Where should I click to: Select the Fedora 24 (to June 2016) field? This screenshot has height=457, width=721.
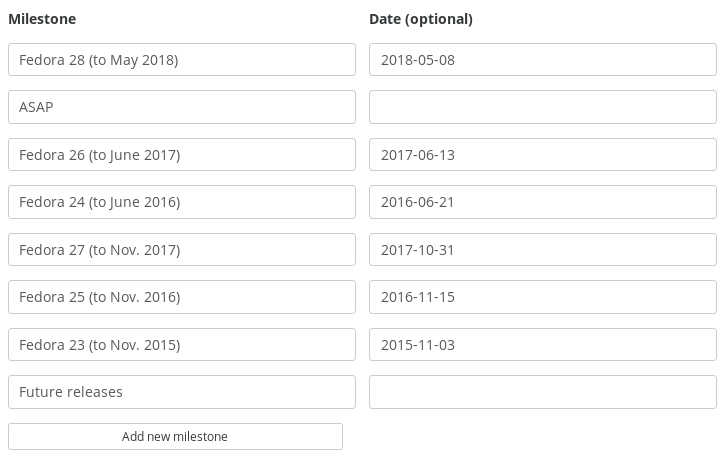[182, 202]
